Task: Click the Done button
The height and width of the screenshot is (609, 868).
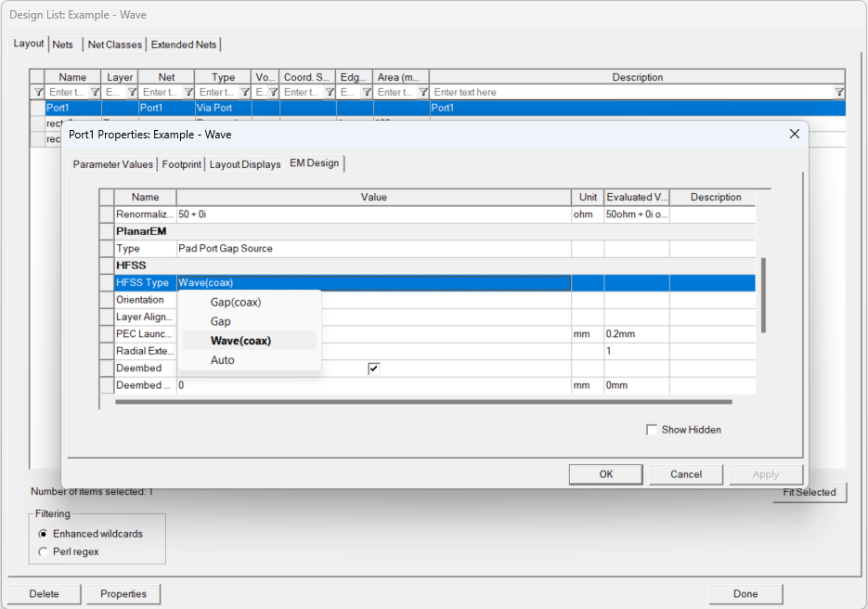Action: (x=745, y=594)
